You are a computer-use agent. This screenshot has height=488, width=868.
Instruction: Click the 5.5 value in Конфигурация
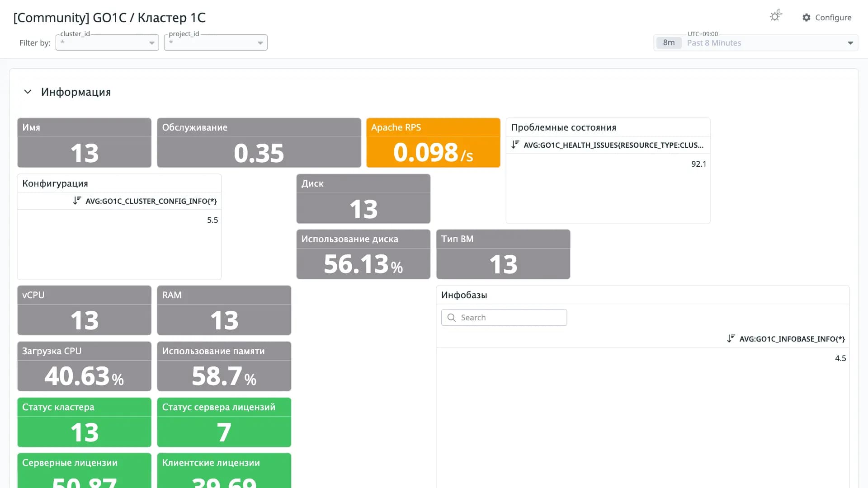click(212, 220)
